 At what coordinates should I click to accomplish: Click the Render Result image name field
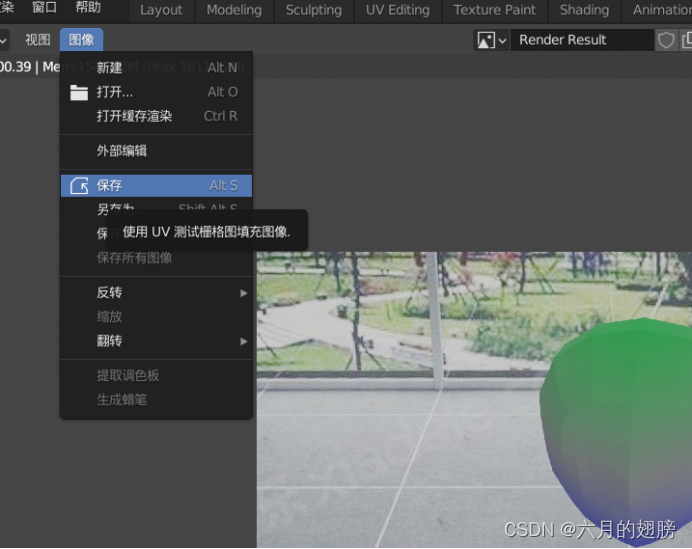[582, 40]
